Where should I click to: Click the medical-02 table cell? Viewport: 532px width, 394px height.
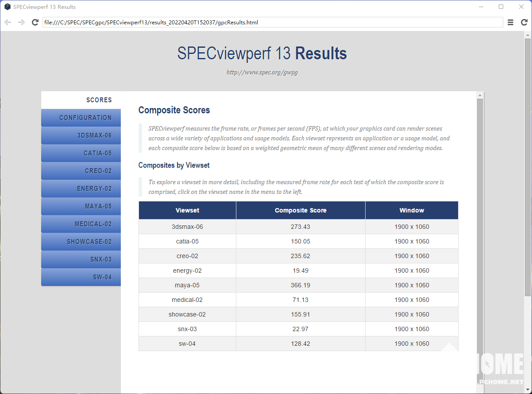coord(187,300)
